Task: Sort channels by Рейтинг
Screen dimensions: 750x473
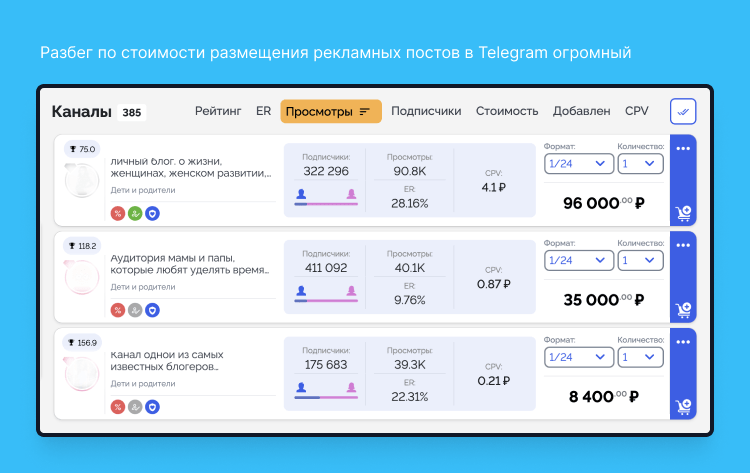Action: pyautogui.click(x=218, y=111)
